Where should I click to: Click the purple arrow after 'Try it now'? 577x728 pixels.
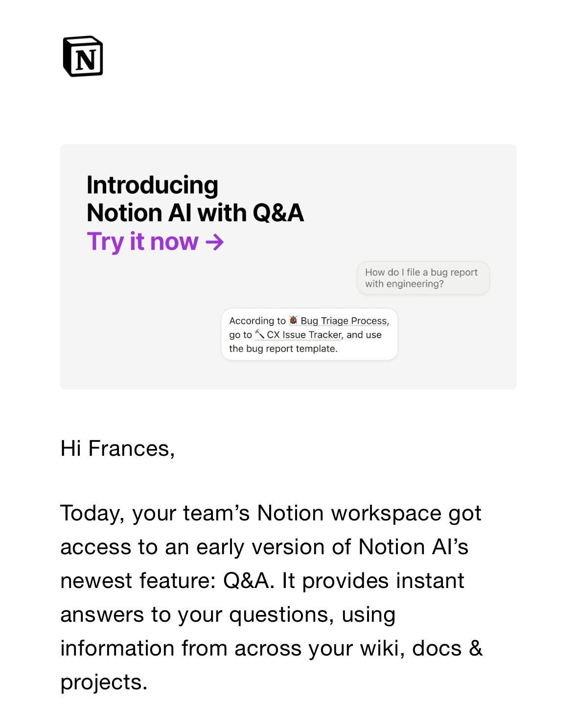coord(215,242)
